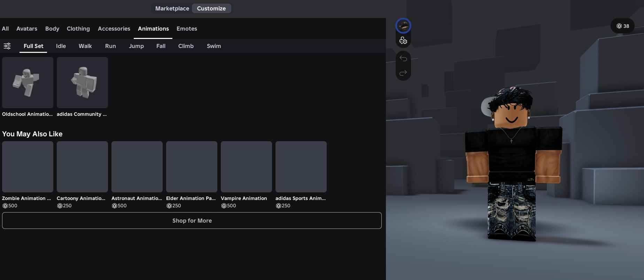Click the avatar headshot view icon
The height and width of the screenshot is (280, 644).
click(403, 26)
